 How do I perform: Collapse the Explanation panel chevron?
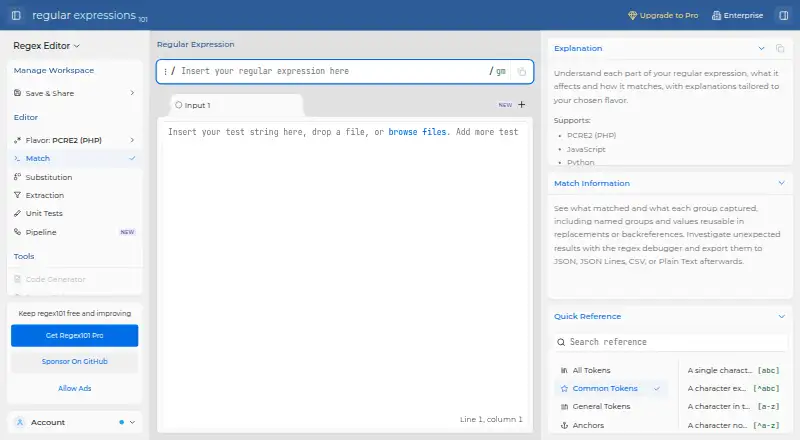[x=761, y=48]
